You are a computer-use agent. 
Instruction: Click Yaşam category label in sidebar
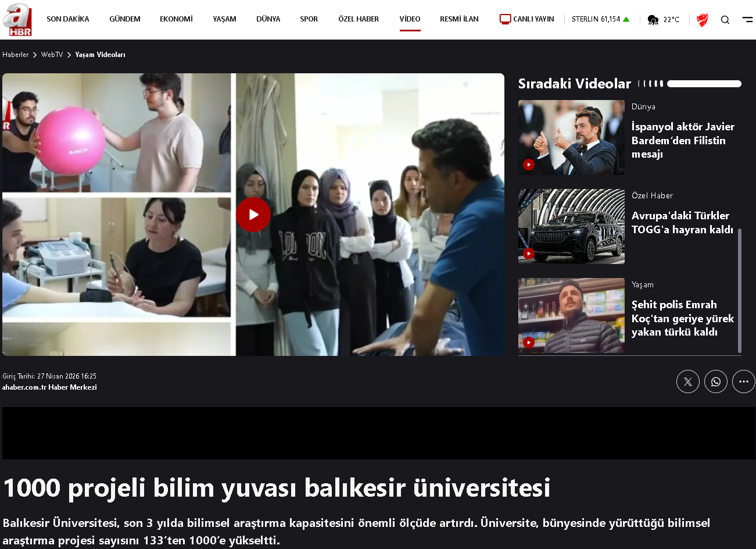(643, 285)
